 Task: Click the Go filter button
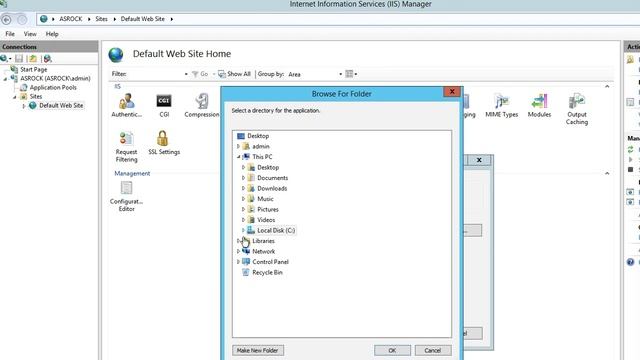tap(200, 74)
